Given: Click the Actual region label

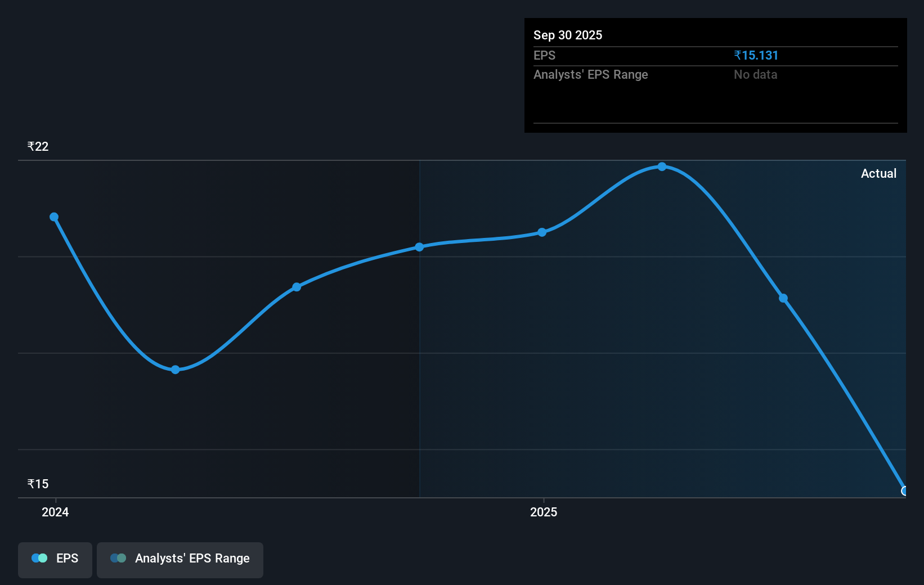Looking at the screenshot, I should (878, 173).
